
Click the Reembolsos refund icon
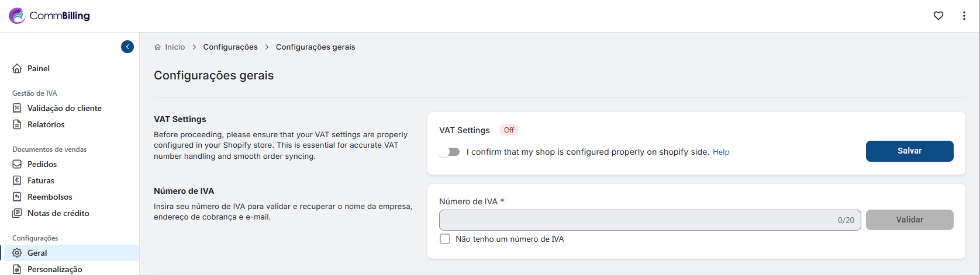17,197
